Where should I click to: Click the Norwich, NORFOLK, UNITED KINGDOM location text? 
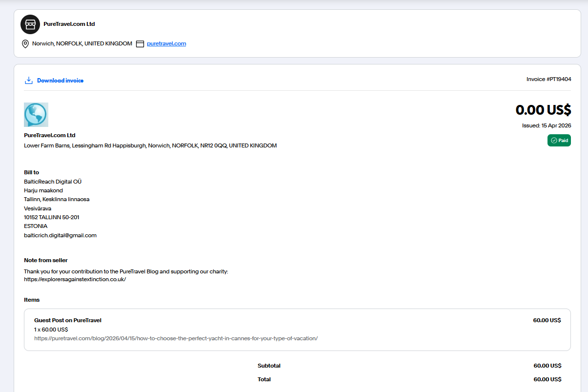82,43
